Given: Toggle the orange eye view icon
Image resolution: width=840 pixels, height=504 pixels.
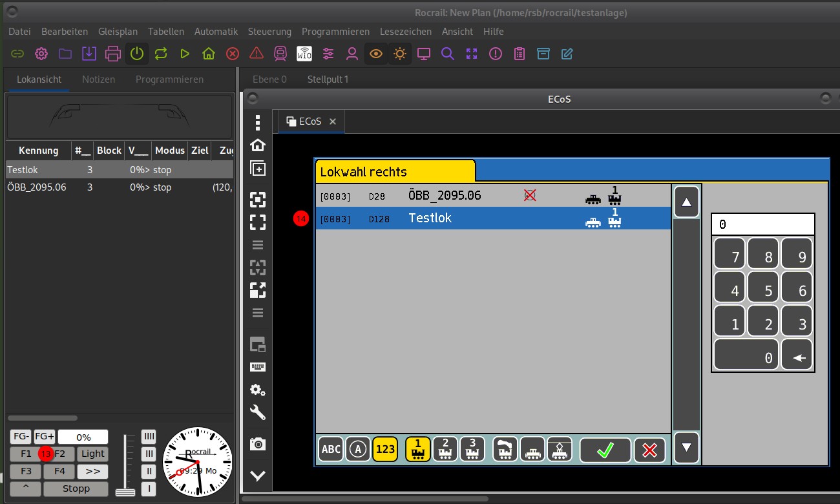Looking at the screenshot, I should pos(375,54).
